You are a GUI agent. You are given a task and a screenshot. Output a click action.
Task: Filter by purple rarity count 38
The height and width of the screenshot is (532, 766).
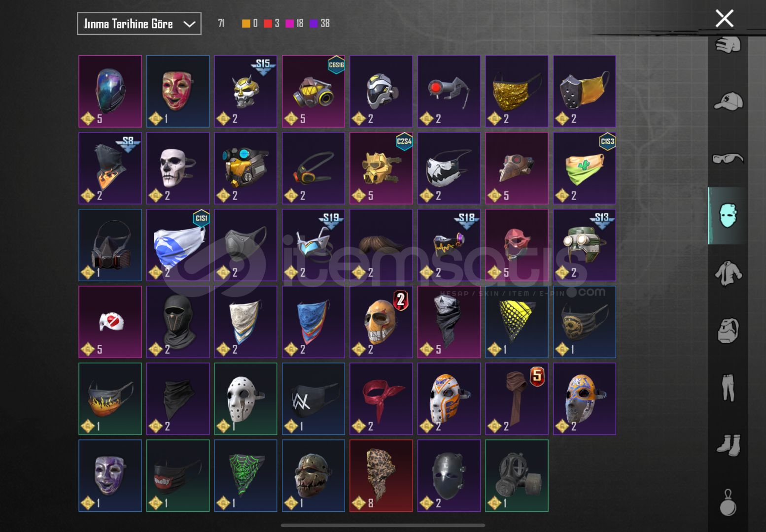coord(319,23)
